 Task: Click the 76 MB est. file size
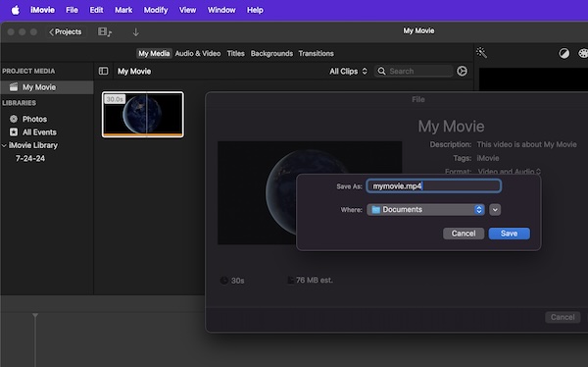[x=315, y=281]
